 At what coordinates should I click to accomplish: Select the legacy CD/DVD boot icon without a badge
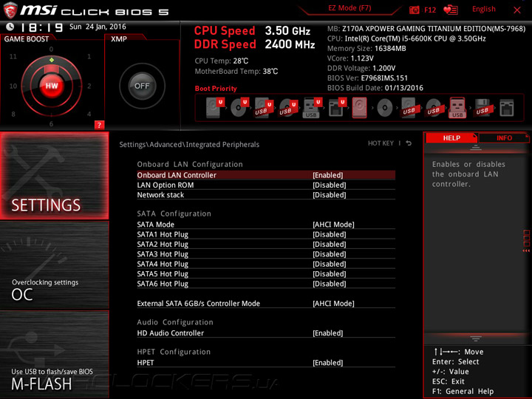point(385,108)
